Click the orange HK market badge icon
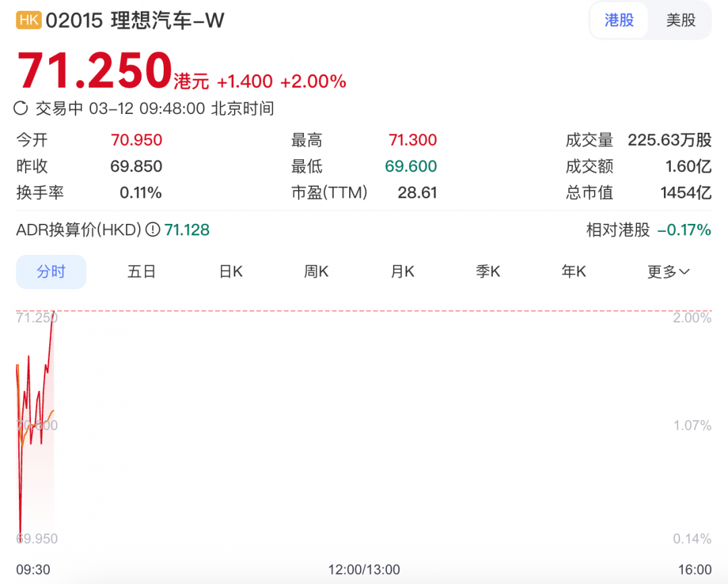Image resolution: width=728 pixels, height=584 pixels. (x=29, y=20)
